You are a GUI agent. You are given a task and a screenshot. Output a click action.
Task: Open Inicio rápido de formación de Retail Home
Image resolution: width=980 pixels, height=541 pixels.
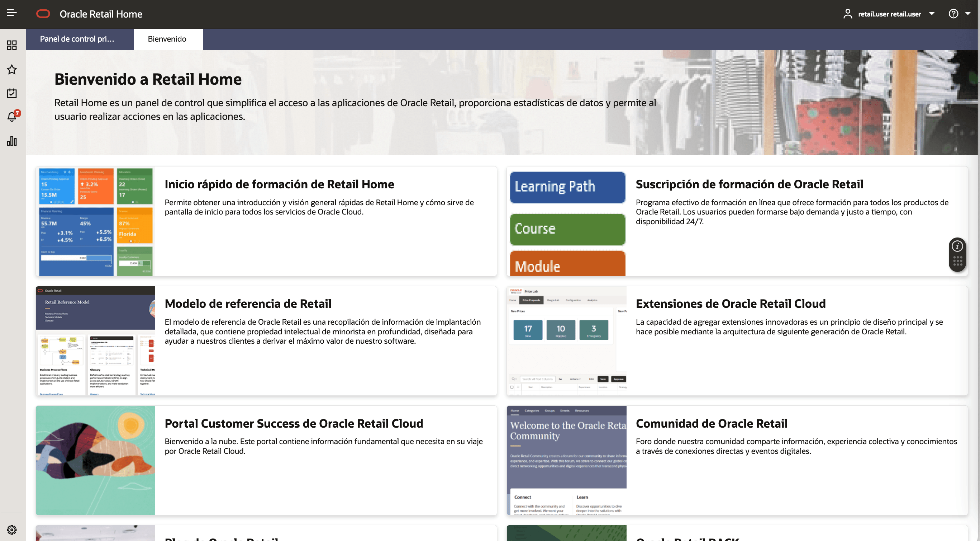(279, 184)
